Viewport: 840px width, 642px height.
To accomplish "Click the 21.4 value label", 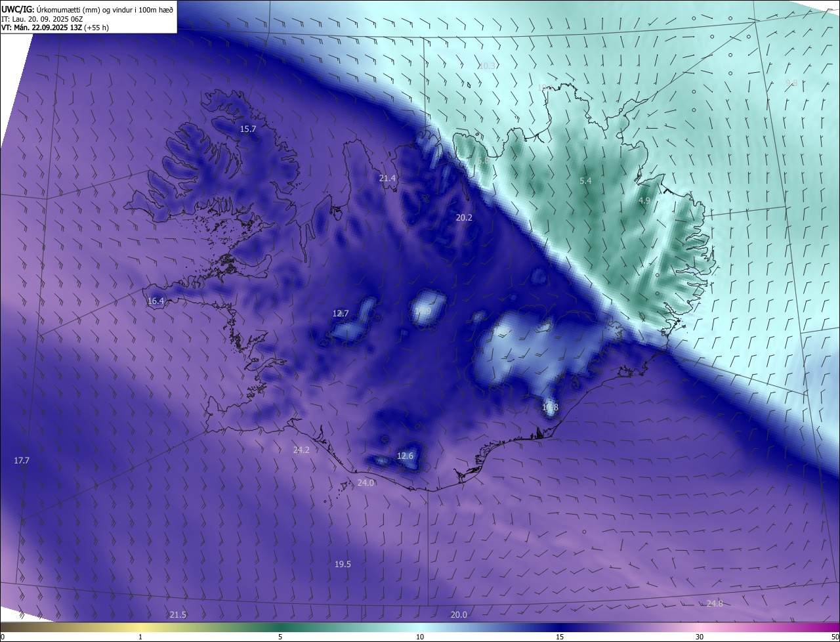I will click(x=388, y=179).
